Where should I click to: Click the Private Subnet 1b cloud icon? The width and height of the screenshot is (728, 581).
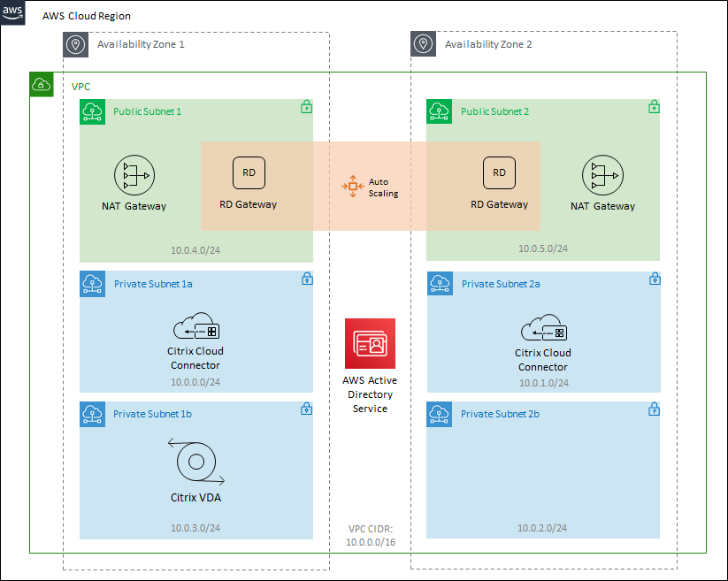tap(92, 414)
